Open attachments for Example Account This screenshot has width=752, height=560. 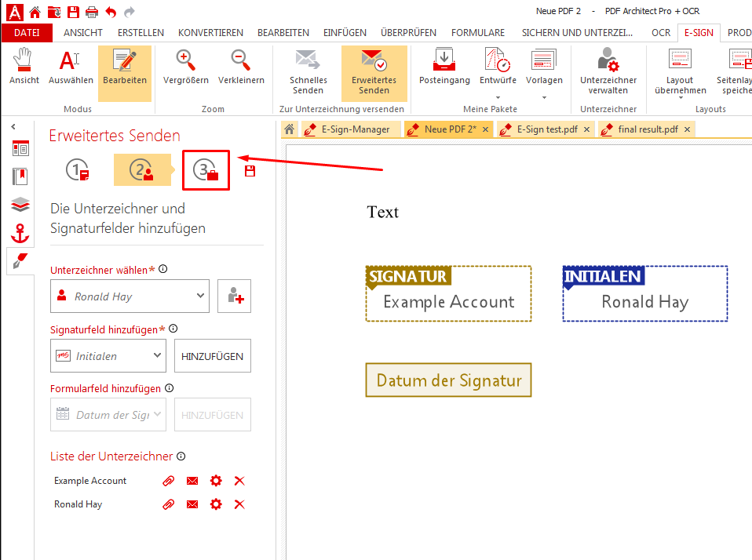[168, 481]
